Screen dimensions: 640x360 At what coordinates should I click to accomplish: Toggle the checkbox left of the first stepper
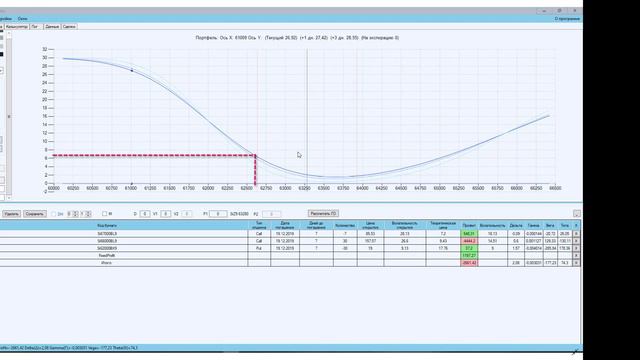click(53, 214)
